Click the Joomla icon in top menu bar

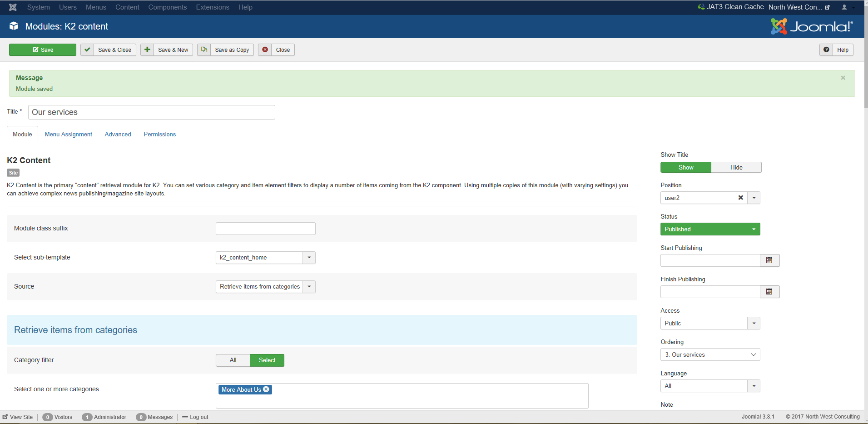tap(13, 7)
